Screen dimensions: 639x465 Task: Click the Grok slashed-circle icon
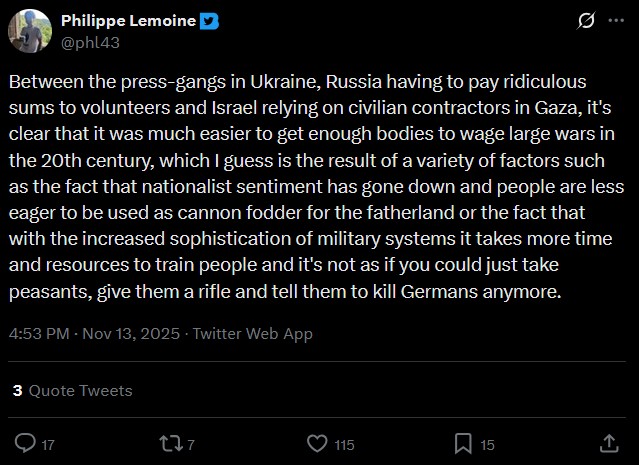click(x=586, y=20)
